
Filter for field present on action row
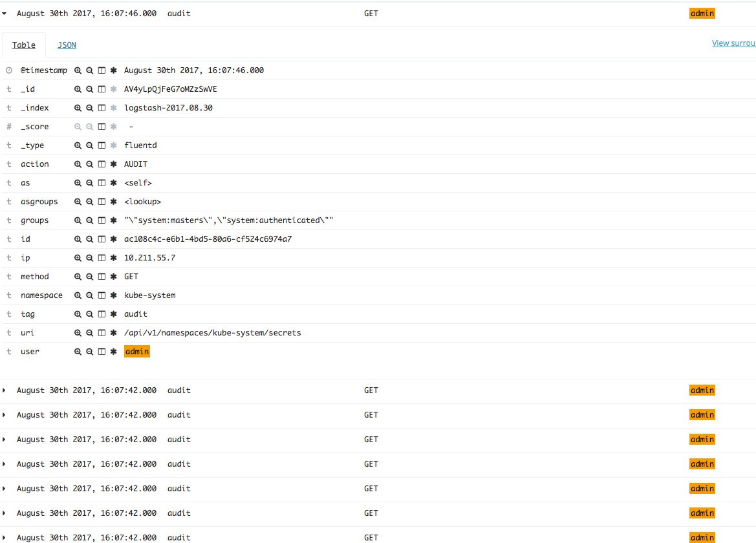point(114,164)
